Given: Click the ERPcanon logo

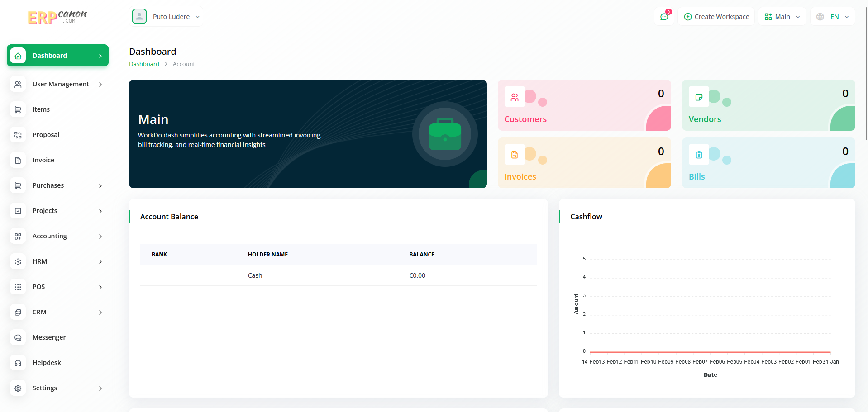Looking at the screenshot, I should point(57,17).
